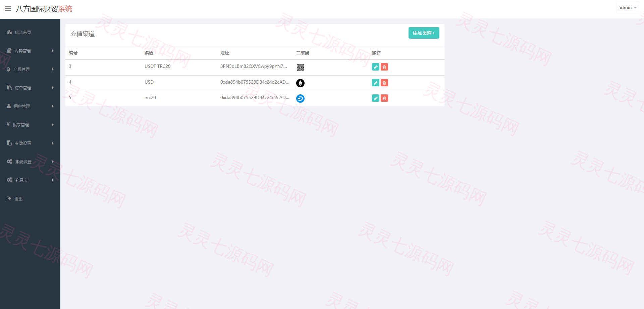Click the 充值渠道 panel heading

click(83, 34)
